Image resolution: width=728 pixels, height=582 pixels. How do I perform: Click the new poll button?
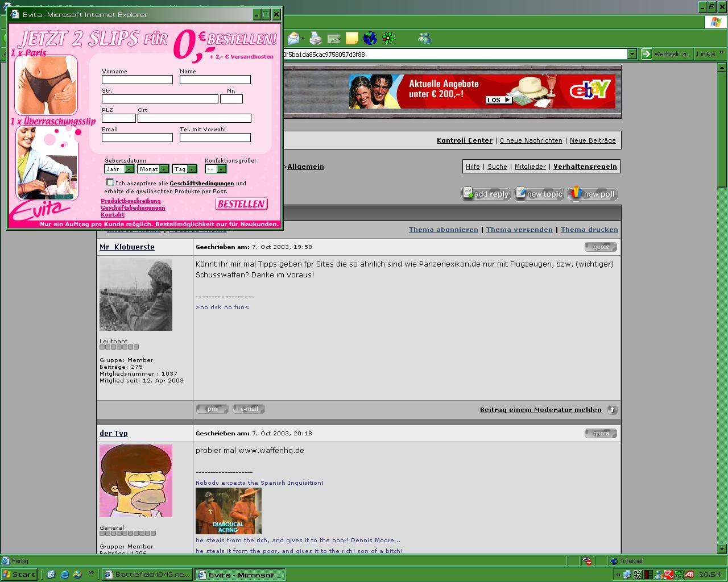coord(593,194)
